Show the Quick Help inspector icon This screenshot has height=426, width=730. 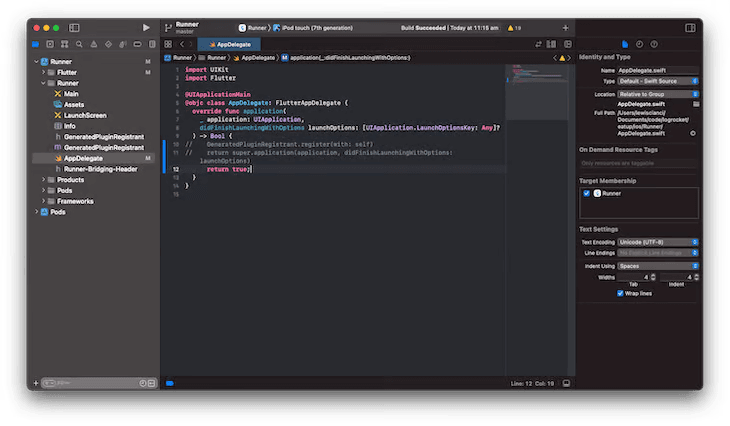tap(653, 44)
